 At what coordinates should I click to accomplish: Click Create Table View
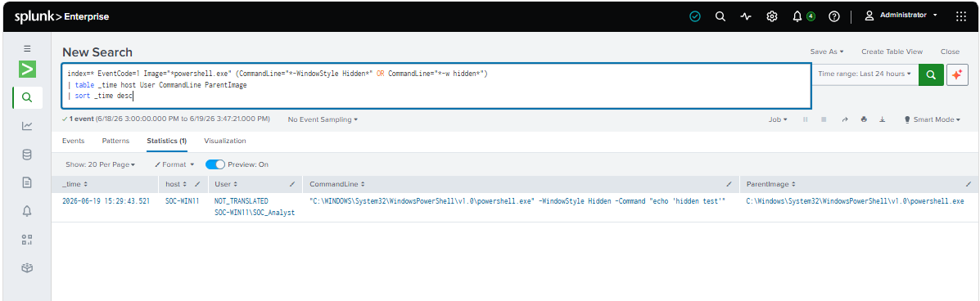pos(892,52)
